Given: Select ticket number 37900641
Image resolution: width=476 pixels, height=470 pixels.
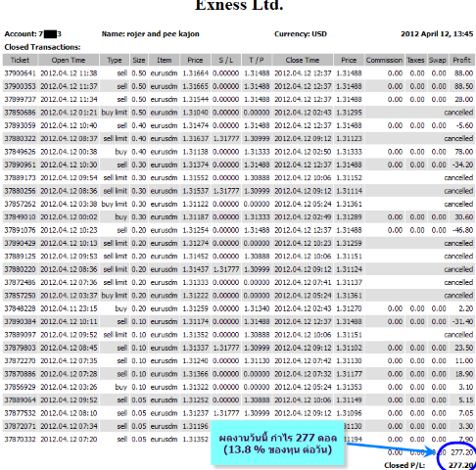Looking at the screenshot, I should pyautogui.click(x=20, y=73).
